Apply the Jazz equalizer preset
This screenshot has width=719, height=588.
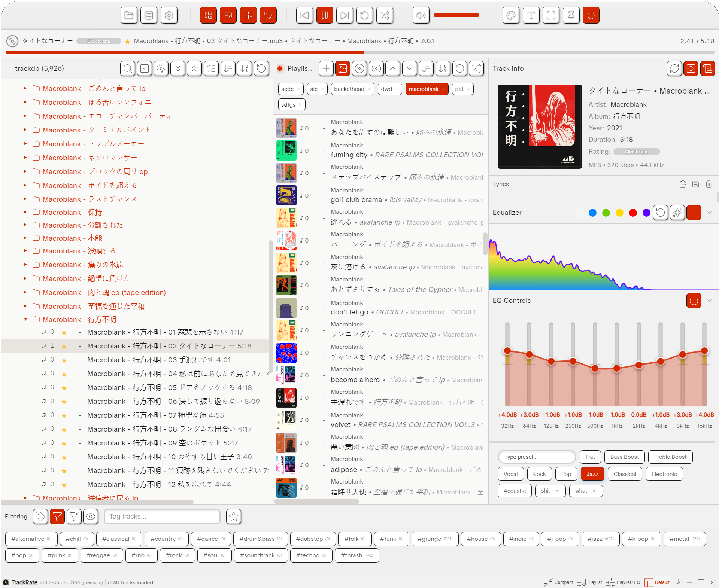[592, 473]
